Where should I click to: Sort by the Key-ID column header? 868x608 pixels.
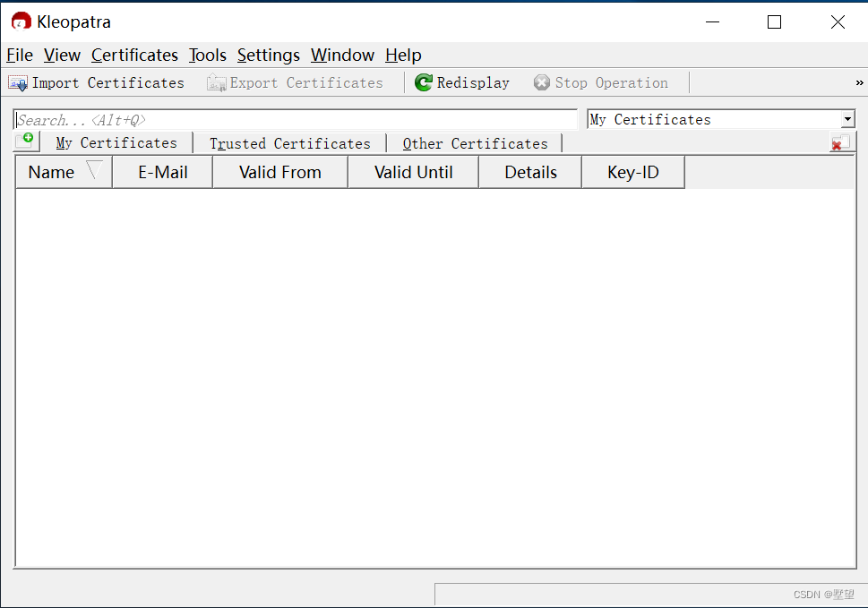click(633, 172)
